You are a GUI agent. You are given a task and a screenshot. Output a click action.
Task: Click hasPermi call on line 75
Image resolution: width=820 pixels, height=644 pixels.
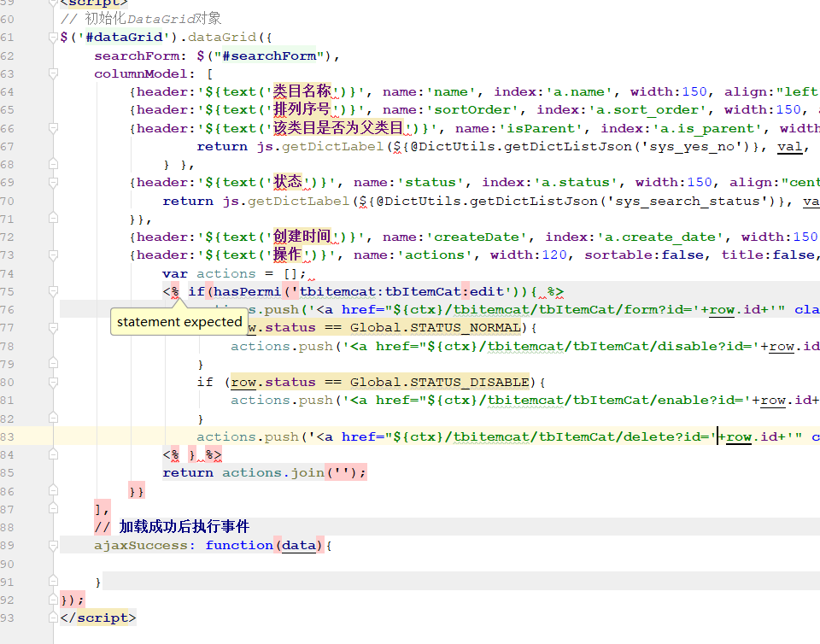point(247,292)
